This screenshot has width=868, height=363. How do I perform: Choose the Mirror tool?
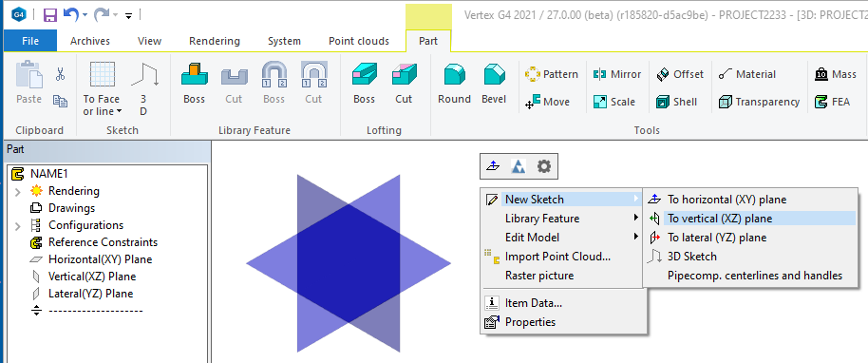[x=616, y=74]
